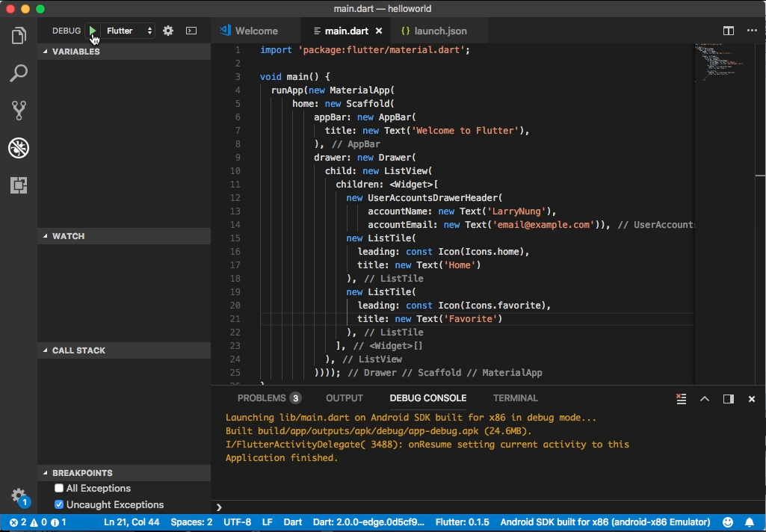Close the bottom panel
766x532 pixels.
(x=752, y=399)
